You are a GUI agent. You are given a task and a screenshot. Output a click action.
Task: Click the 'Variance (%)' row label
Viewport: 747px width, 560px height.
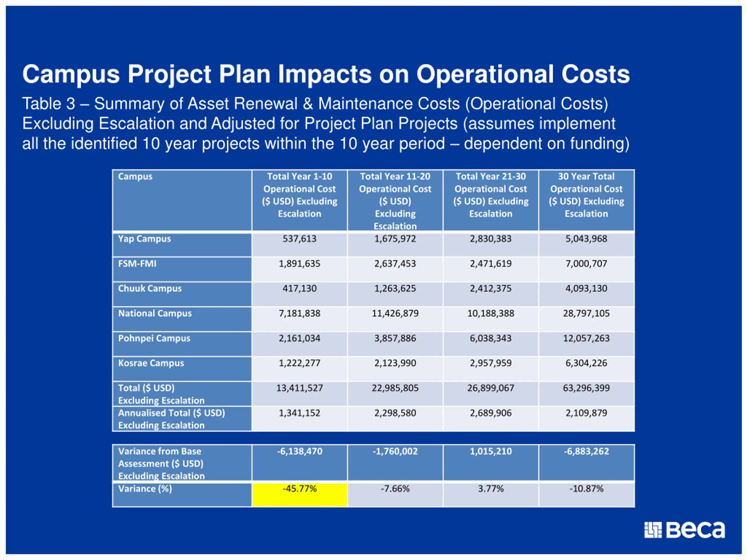tap(145, 489)
